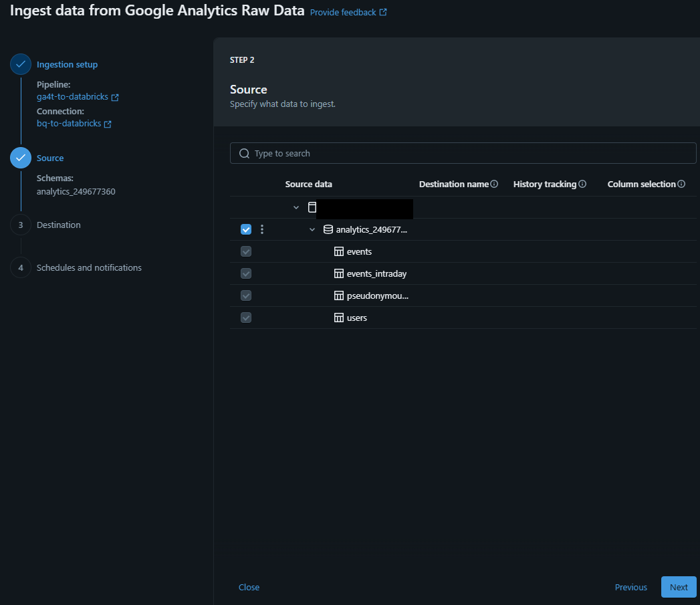Image resolution: width=700 pixels, height=605 pixels.
Task: Click the Destination name info icon
Action: [494, 184]
